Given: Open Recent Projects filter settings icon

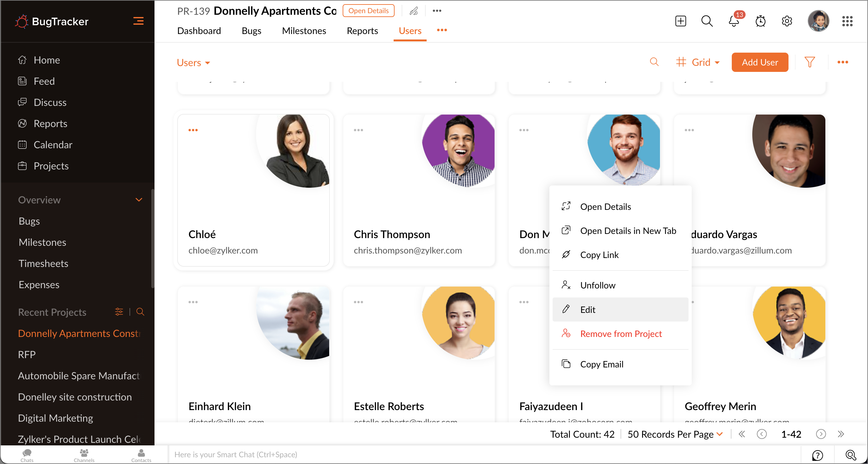Looking at the screenshot, I should (119, 312).
